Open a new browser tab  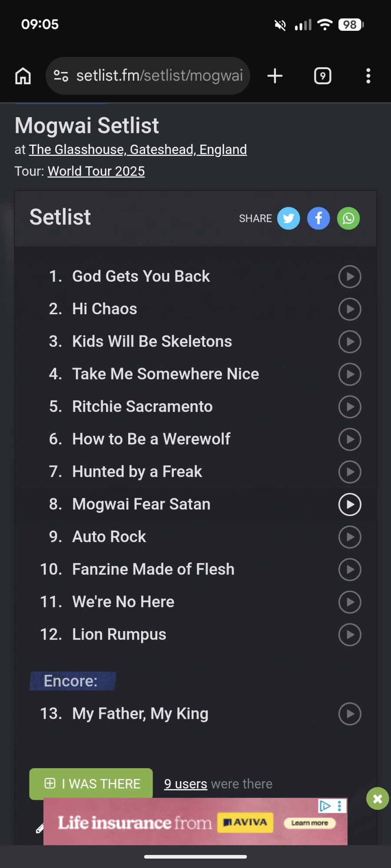pyautogui.click(x=275, y=76)
